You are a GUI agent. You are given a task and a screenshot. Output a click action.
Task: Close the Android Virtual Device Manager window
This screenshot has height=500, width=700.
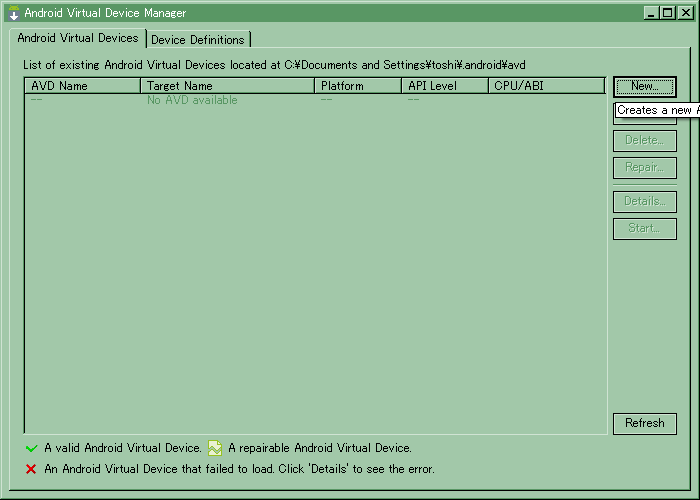click(685, 13)
